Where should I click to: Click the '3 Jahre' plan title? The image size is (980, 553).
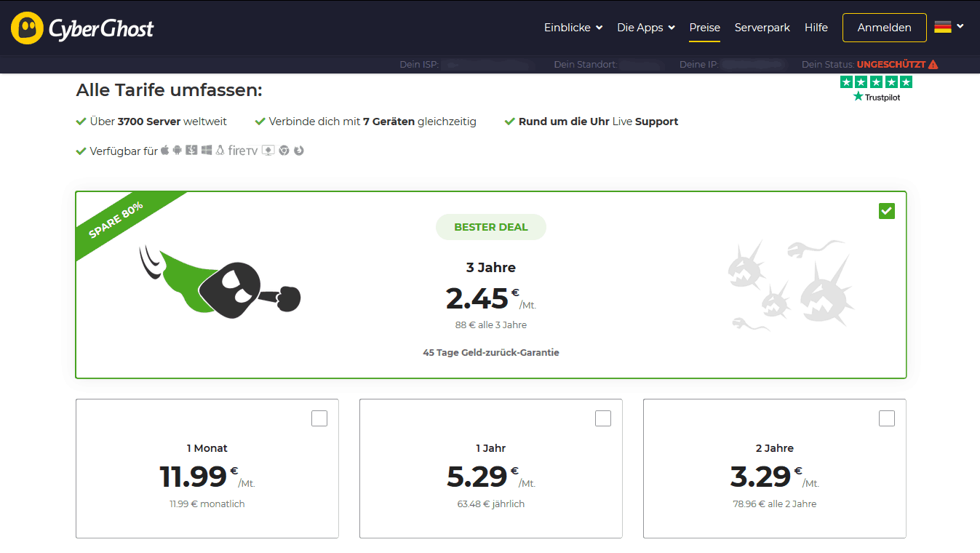(x=491, y=267)
